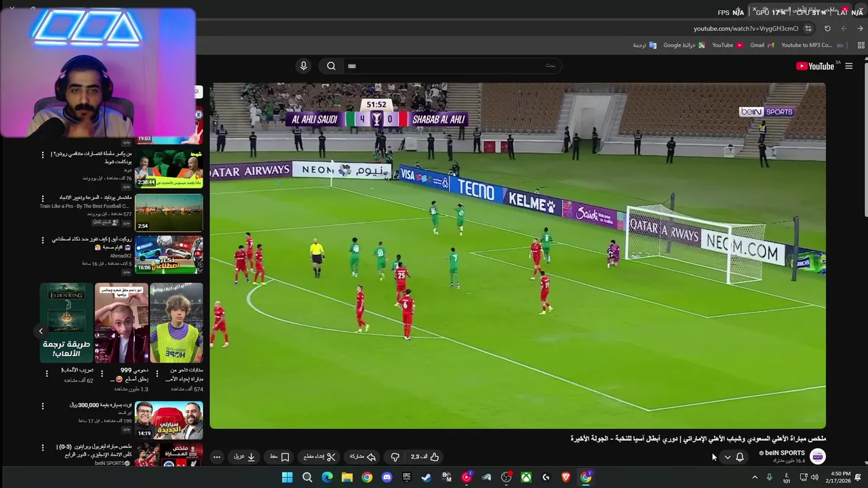The height and width of the screenshot is (488, 868).
Task: Open options menu for 999 head-shaving Short
Action: (x=102, y=373)
